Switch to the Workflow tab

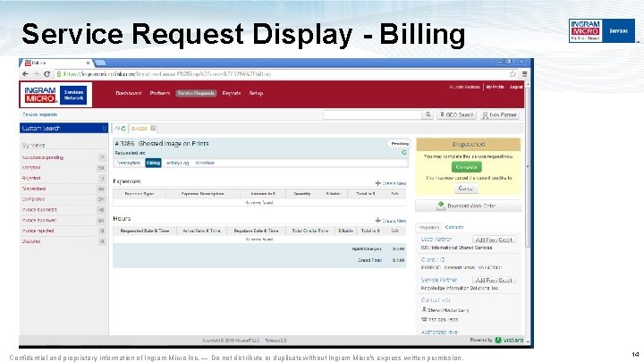coord(205,163)
